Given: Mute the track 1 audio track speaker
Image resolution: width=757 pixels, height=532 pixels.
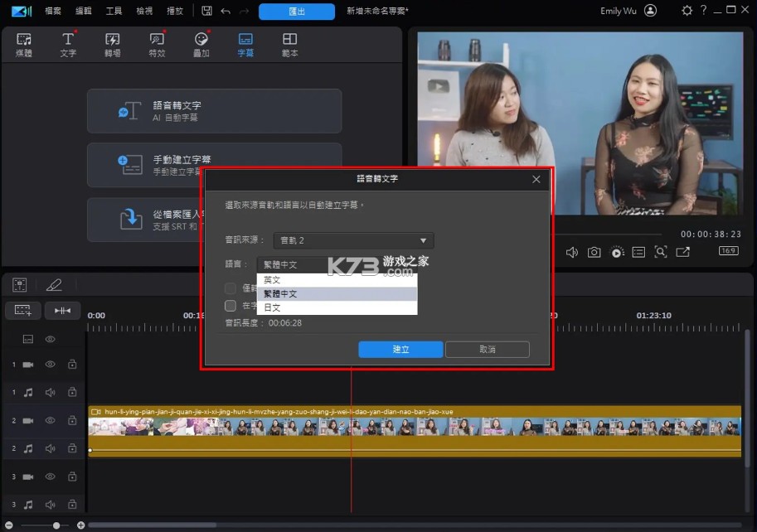Looking at the screenshot, I should 50,392.
